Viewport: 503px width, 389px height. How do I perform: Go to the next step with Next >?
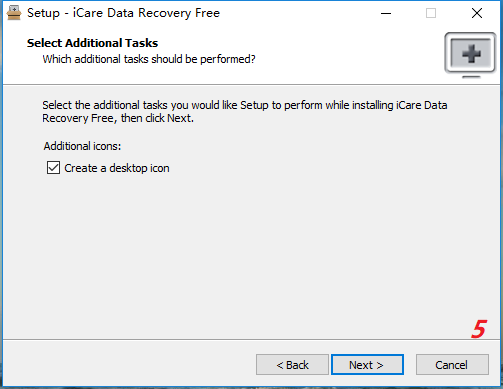tap(367, 365)
